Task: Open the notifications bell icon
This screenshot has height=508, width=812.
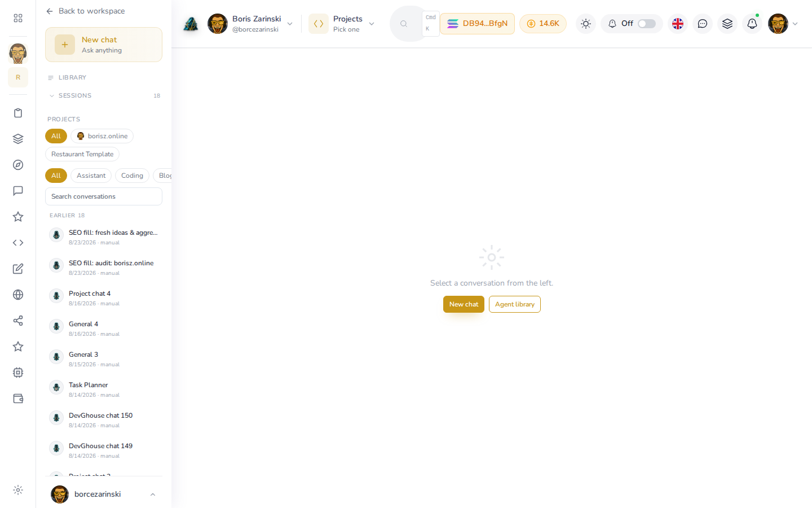Action: click(752, 24)
